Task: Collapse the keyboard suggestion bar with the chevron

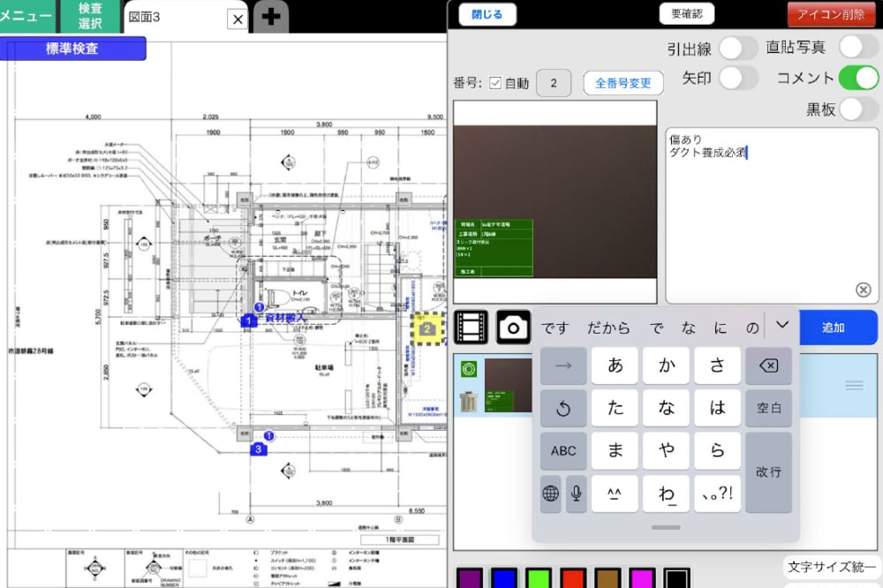Action: pyautogui.click(x=781, y=326)
